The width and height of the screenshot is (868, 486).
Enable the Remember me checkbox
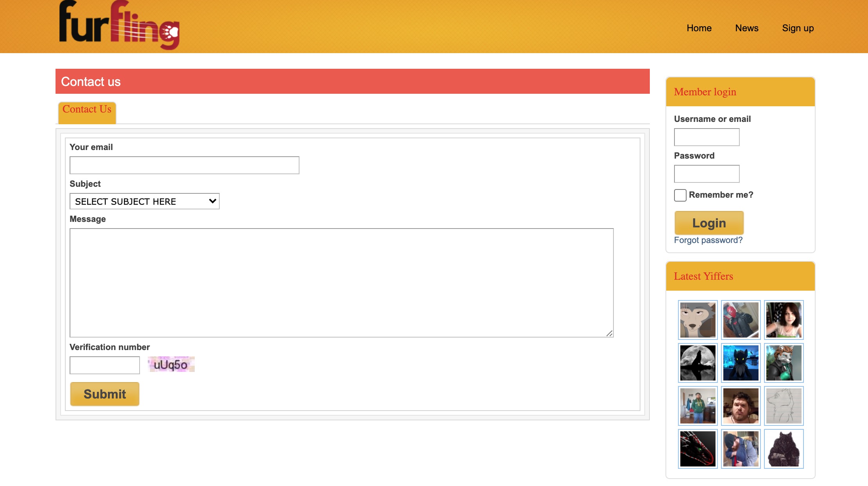pos(680,195)
